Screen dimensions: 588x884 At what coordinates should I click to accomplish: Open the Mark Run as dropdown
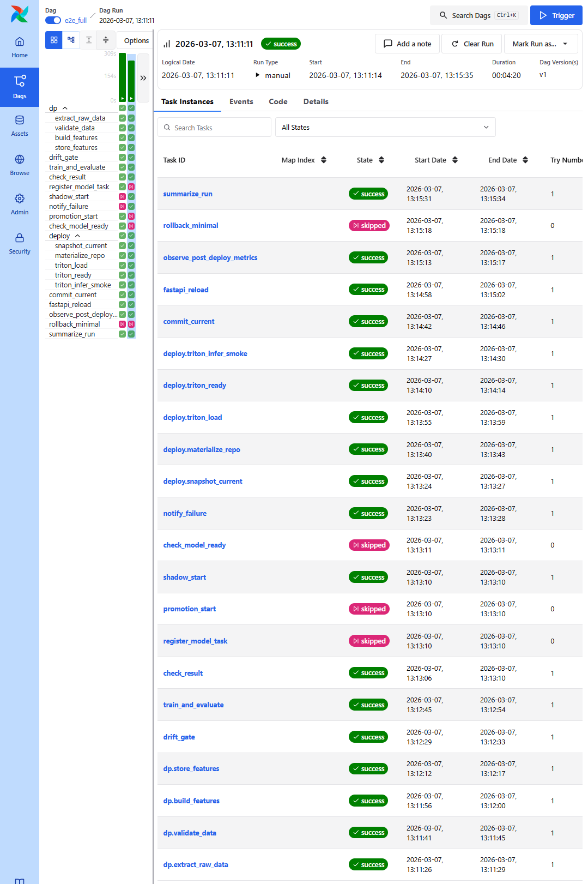[x=540, y=44]
